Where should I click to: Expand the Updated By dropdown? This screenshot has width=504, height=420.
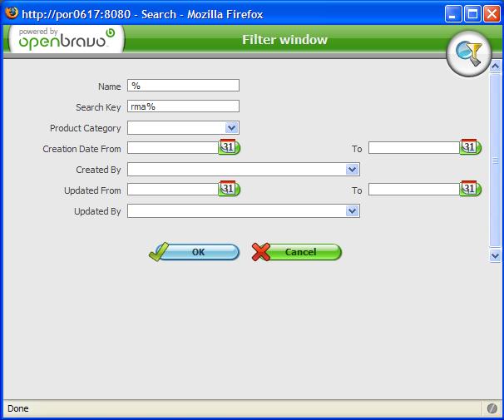[x=353, y=211]
